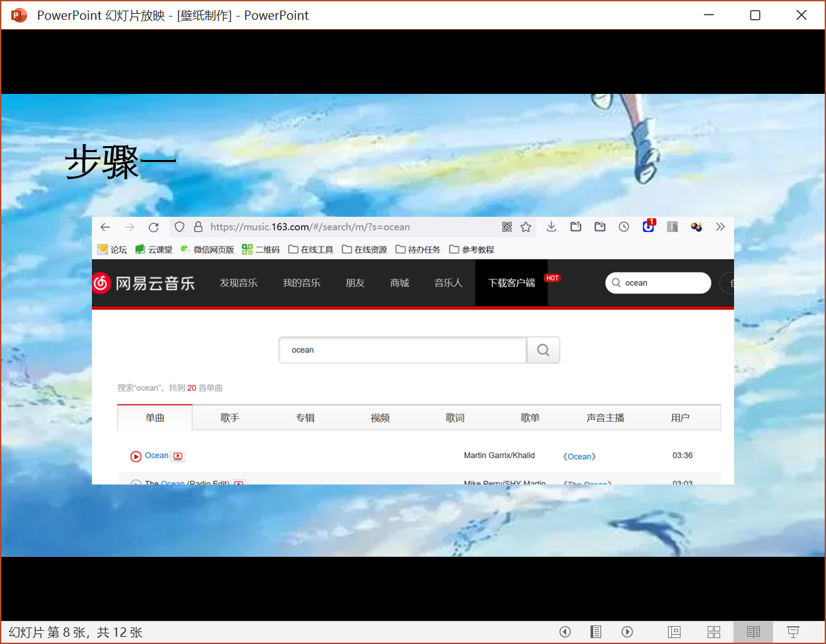Open browser downloads arrow icon

[552, 227]
